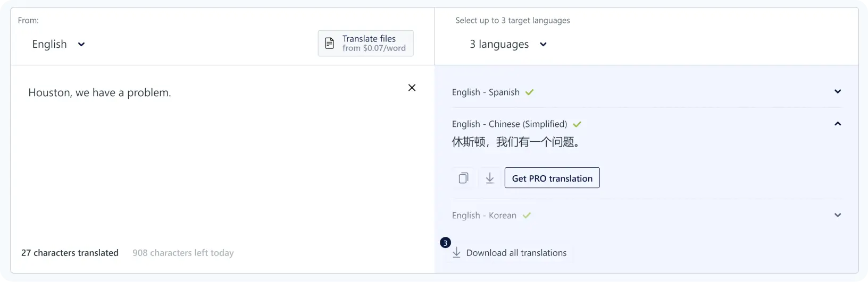Open the 3 languages target dropdown
The image size is (868, 282).
point(508,44)
